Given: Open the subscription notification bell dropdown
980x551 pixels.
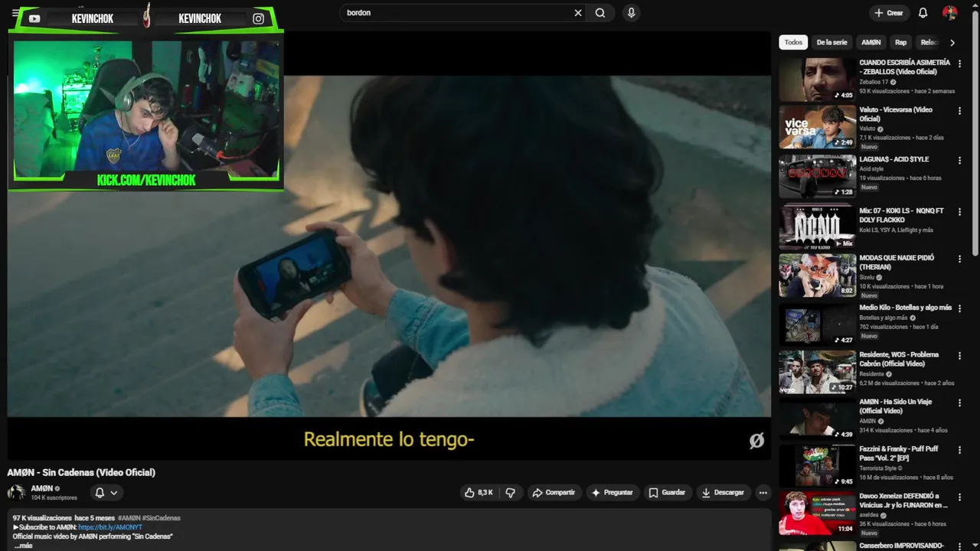Looking at the screenshot, I should [x=106, y=493].
